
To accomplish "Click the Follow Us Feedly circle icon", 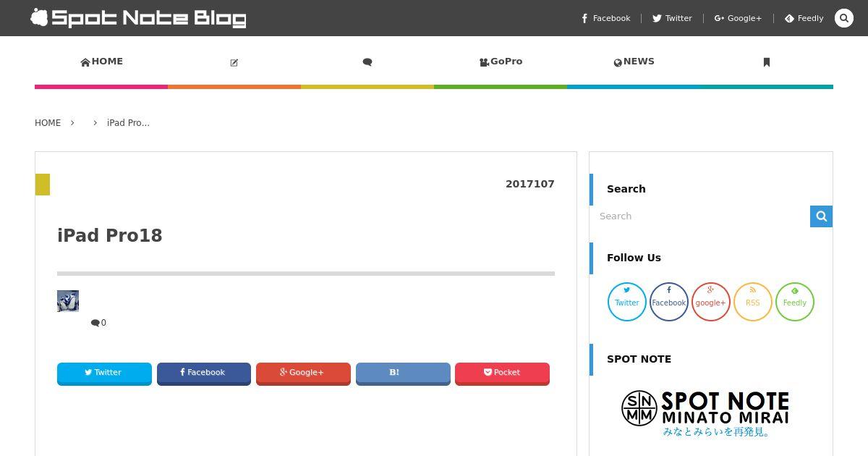I will (x=795, y=302).
